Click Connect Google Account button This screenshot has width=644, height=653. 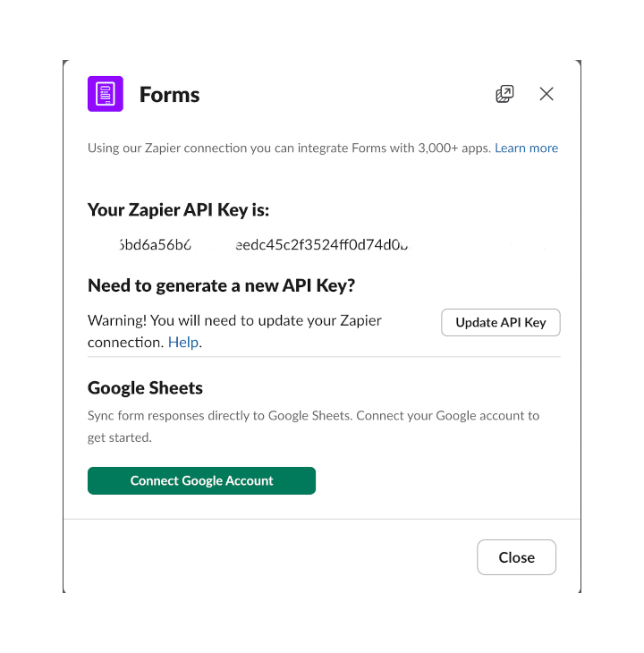(201, 480)
